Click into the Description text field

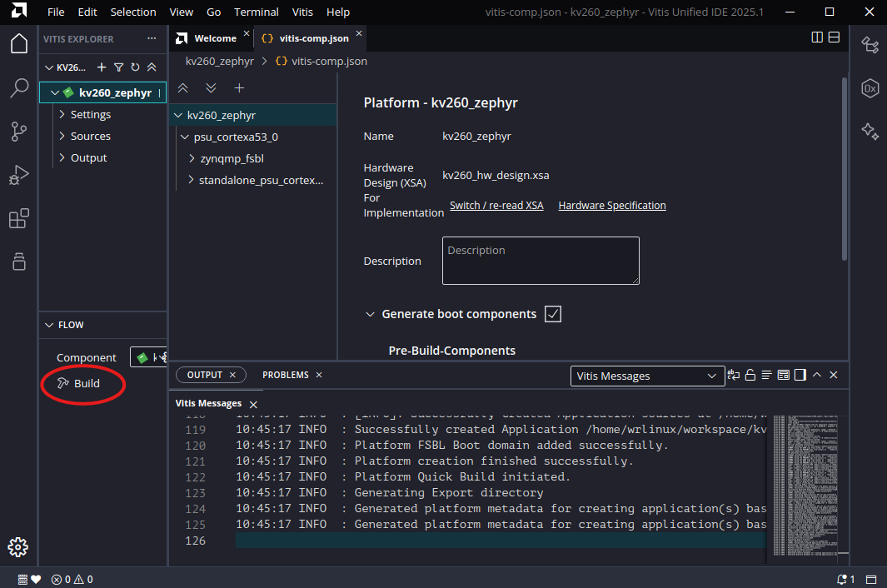pos(540,261)
